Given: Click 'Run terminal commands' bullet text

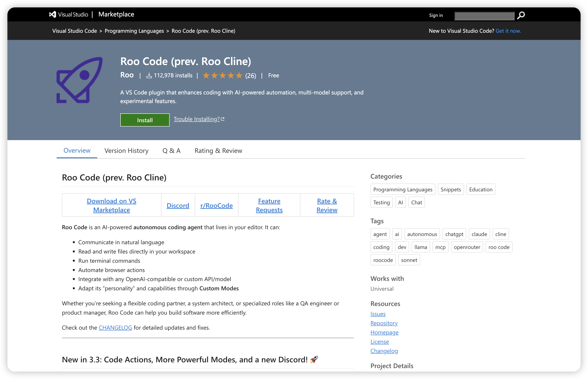Looking at the screenshot, I should point(109,261).
